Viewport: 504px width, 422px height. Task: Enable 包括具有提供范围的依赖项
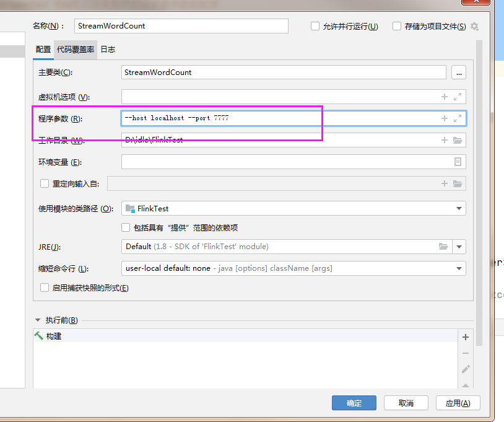point(126,227)
